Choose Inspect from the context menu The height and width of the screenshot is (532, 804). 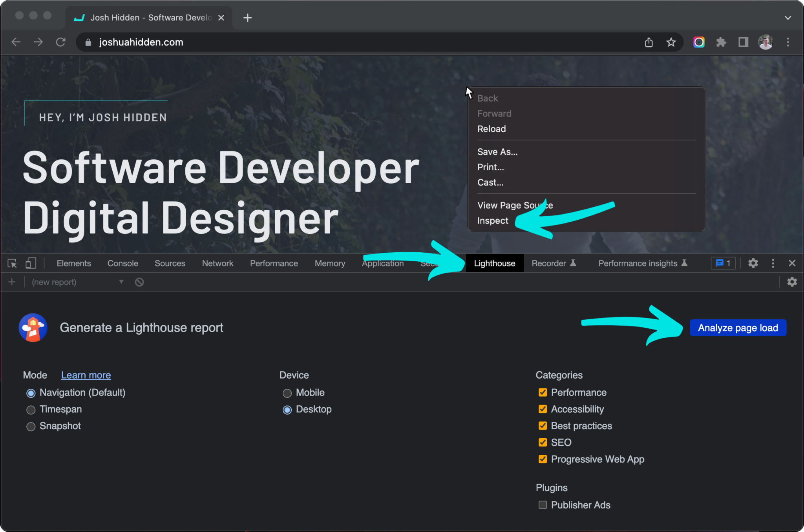click(x=493, y=220)
